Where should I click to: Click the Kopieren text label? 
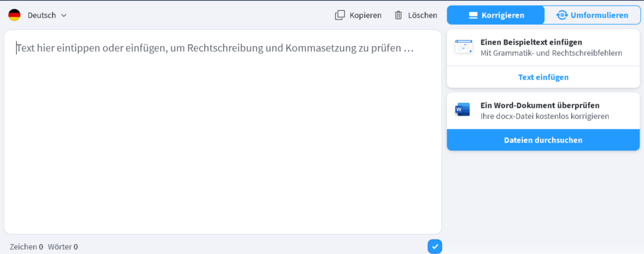coord(365,15)
